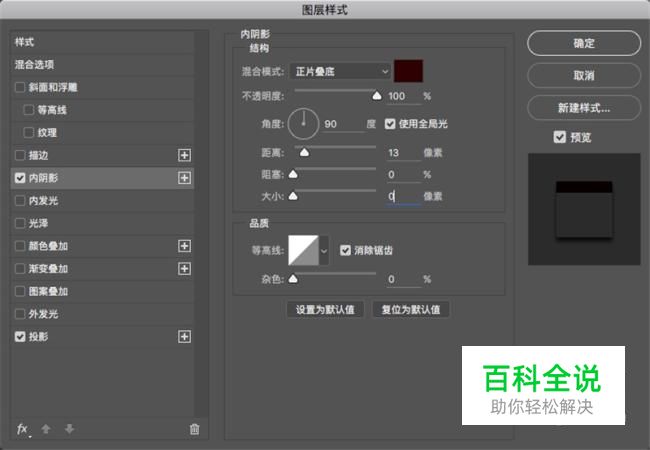Click the Cancel (取消) button
Image resolution: width=650 pixels, height=450 pixels.
point(584,75)
